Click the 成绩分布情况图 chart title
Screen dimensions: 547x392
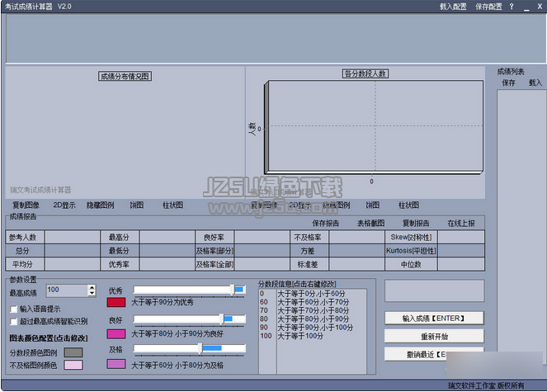point(125,77)
